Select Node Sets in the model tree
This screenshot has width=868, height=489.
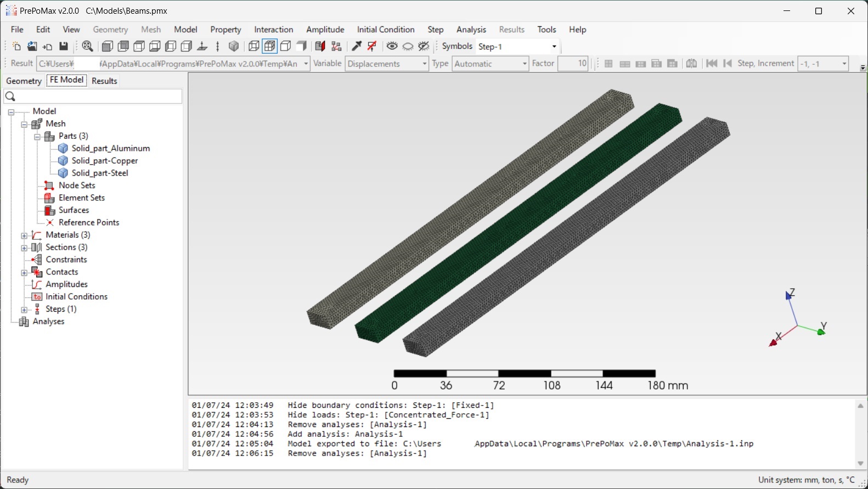(x=77, y=186)
